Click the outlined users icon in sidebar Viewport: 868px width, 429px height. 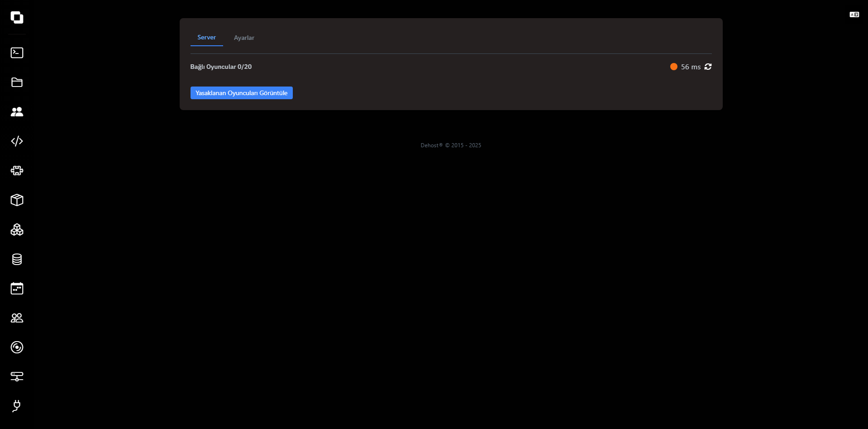pyautogui.click(x=17, y=318)
